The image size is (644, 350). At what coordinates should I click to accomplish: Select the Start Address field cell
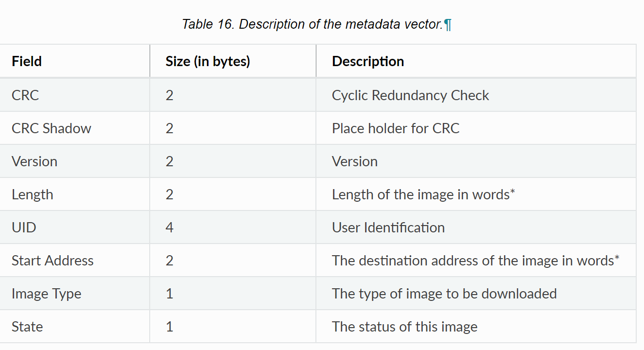75,260
